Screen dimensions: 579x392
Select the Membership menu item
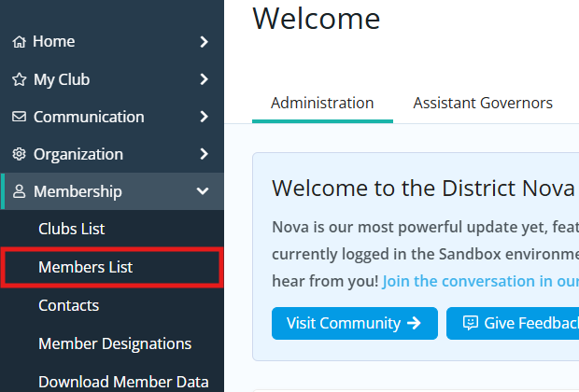(x=112, y=191)
